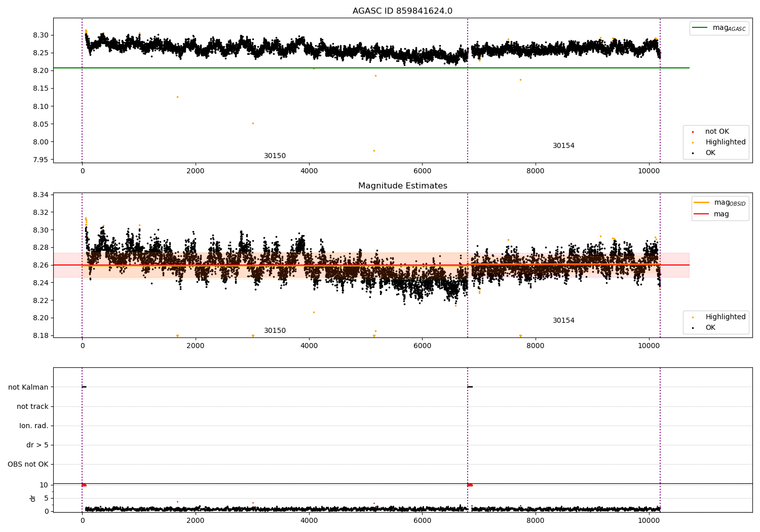The width and height of the screenshot is (760, 532).
Task: Click the 'Magnitude Estimates' plot title
Action: 402,186
